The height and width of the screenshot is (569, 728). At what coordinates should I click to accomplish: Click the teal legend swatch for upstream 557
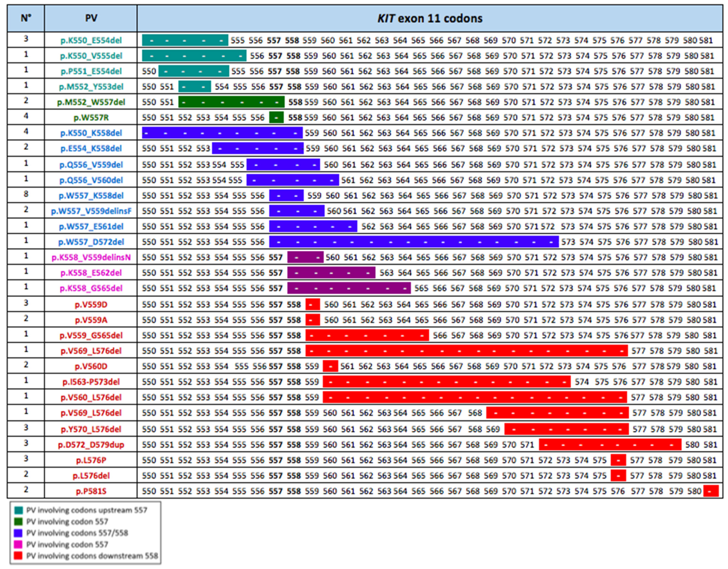(19, 510)
